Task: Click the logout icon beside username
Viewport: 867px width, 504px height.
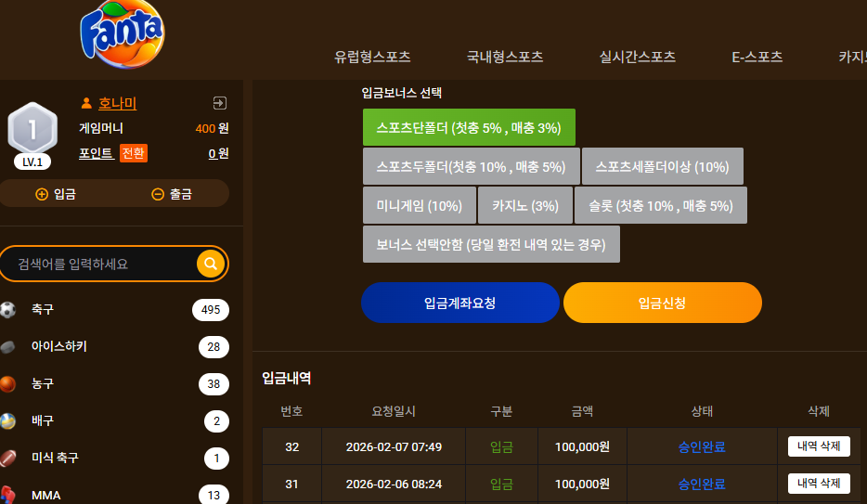Action: coord(219,103)
